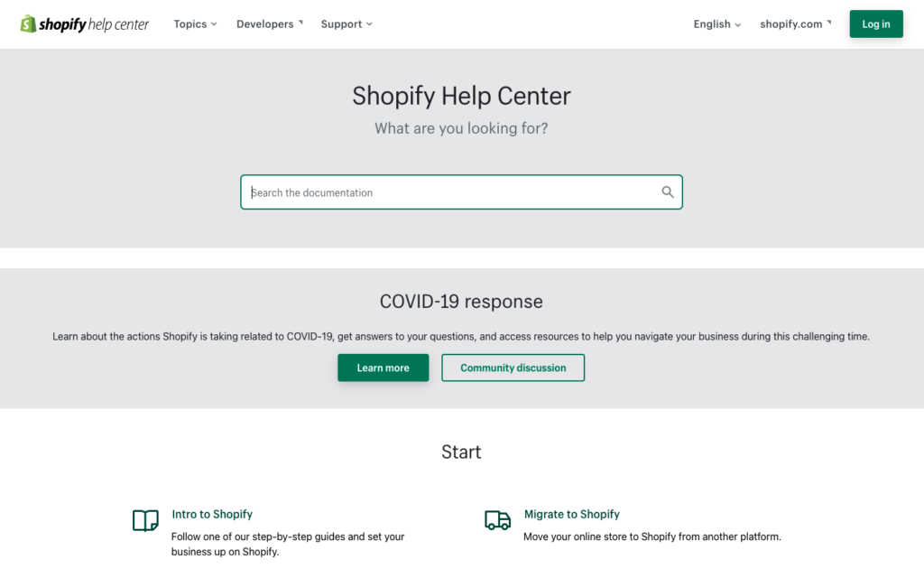Click the Shopify shopping bag logo icon
The image size is (924, 578).
click(28, 24)
